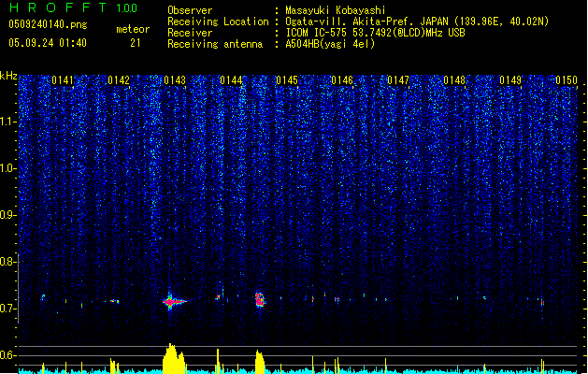Click the 0142 time marker
588x374 pixels.
(x=119, y=80)
